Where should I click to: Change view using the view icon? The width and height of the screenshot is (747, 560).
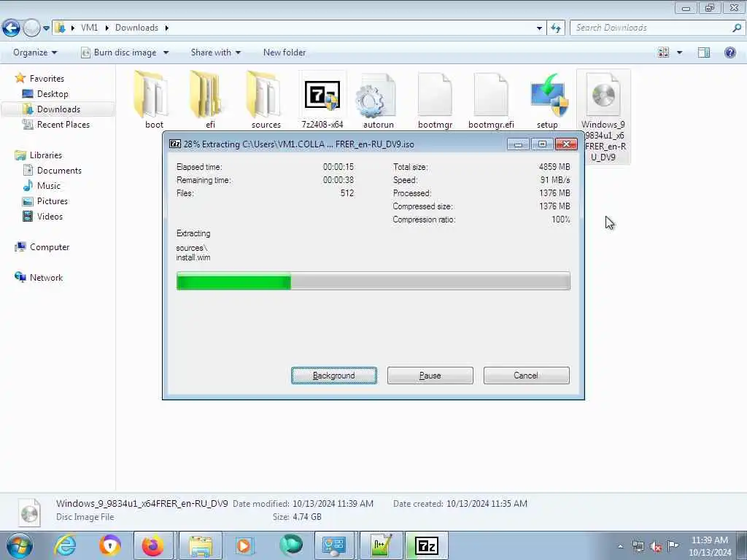pos(663,52)
